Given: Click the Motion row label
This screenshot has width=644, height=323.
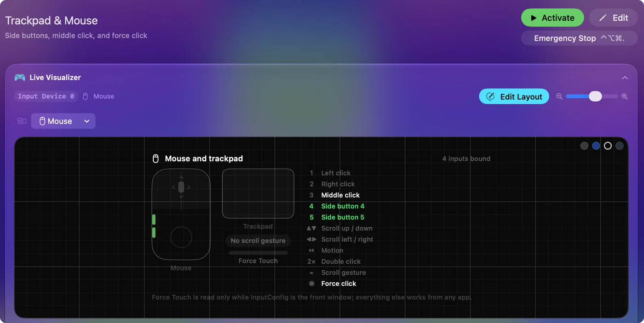Looking at the screenshot, I should coord(332,250).
